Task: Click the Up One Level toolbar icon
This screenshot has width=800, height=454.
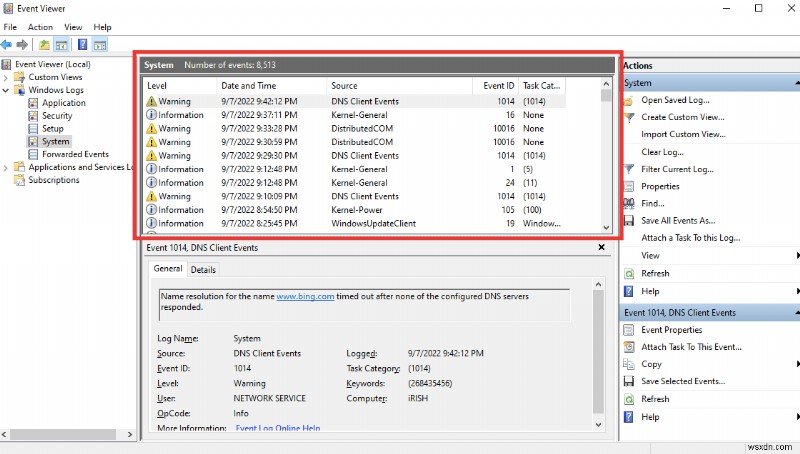Action: 44,45
